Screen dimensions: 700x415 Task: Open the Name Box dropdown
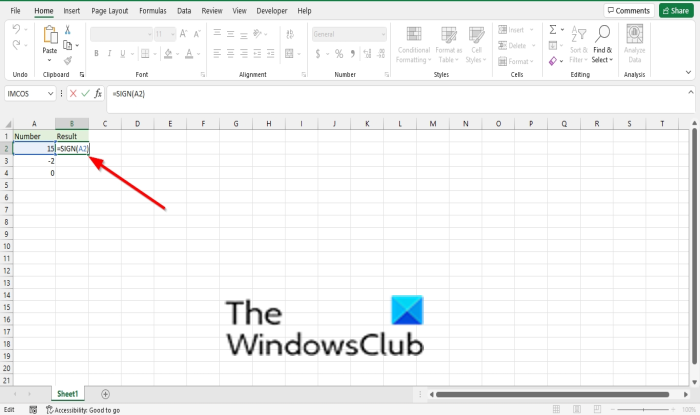tap(50, 94)
